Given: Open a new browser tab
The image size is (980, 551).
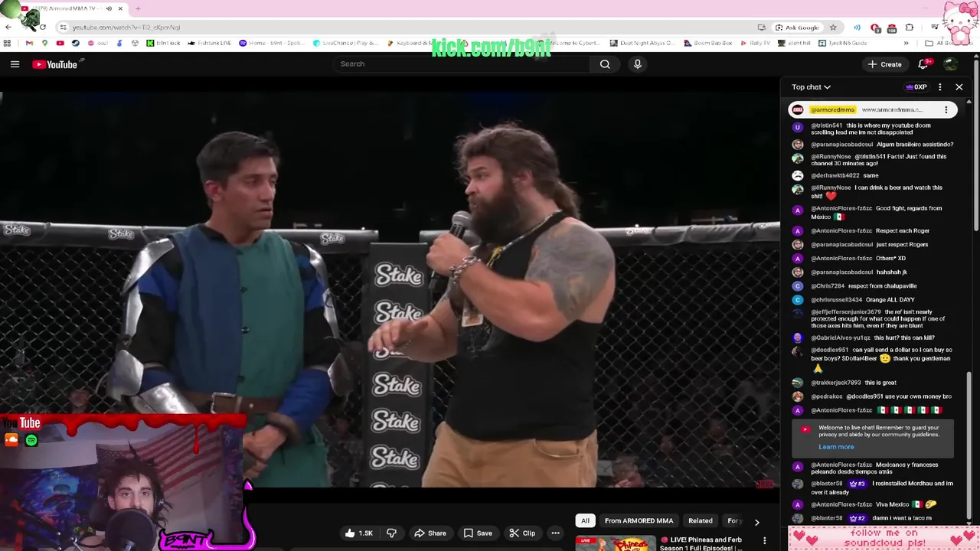Looking at the screenshot, I should tap(138, 8).
